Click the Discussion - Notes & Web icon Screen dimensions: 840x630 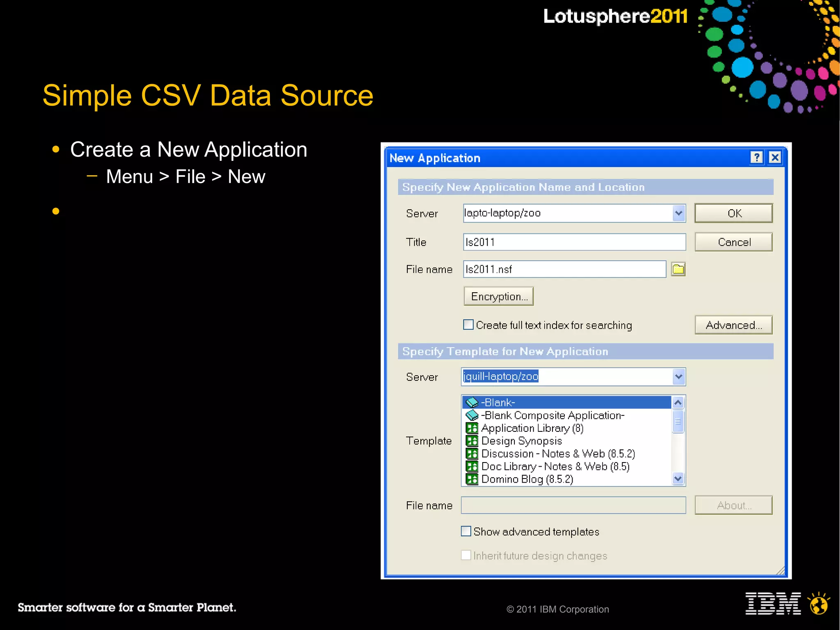[x=472, y=454]
